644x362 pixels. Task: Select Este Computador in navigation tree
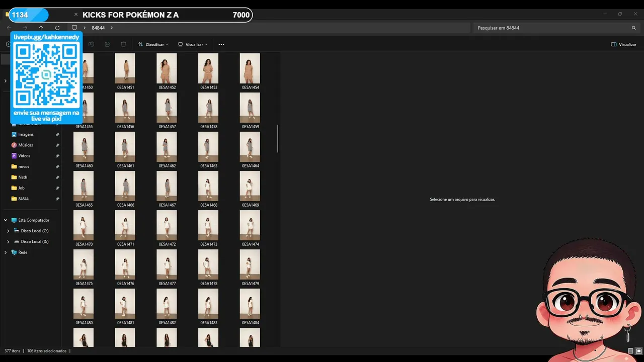tap(34, 220)
